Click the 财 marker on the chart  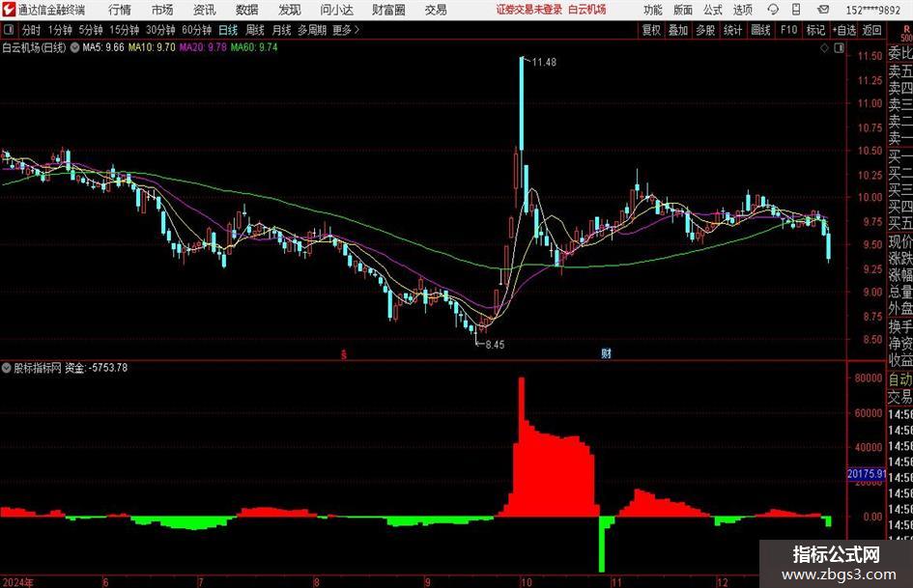(x=606, y=353)
